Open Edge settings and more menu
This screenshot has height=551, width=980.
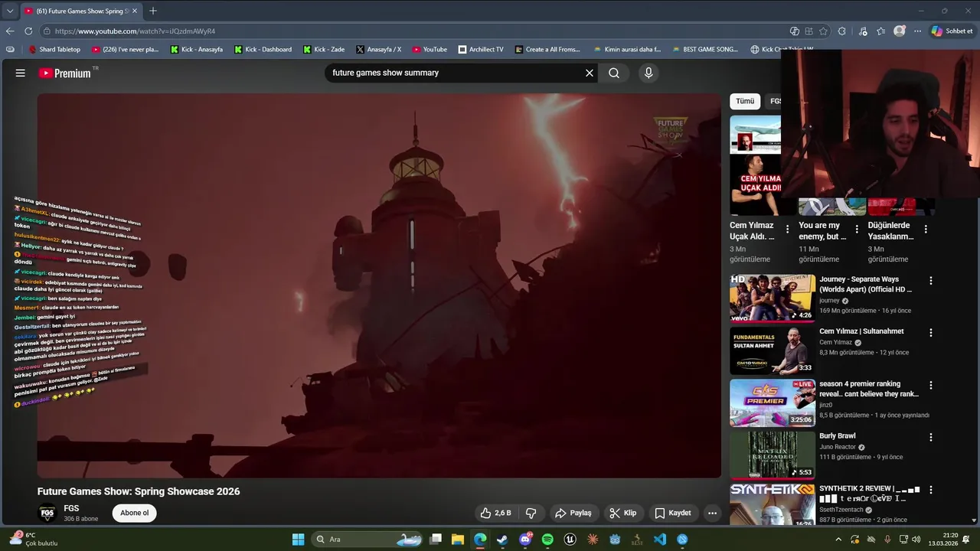click(917, 31)
